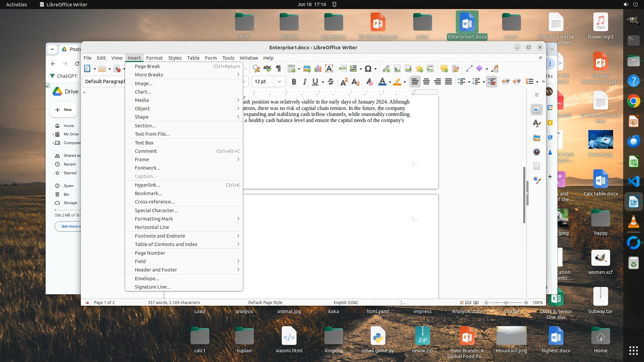
Task: Choose Special Character from the Insert menu
Action: pos(156,210)
